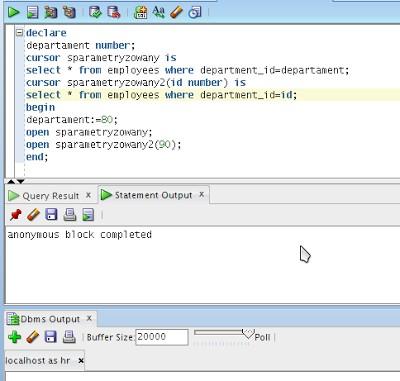Click the Explain Plan icon in worksheet toolbar
Screen dimensions: 400x381
(x=51, y=12)
